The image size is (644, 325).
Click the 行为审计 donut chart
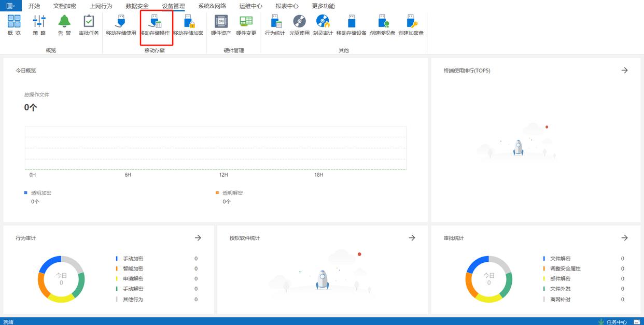click(61, 279)
